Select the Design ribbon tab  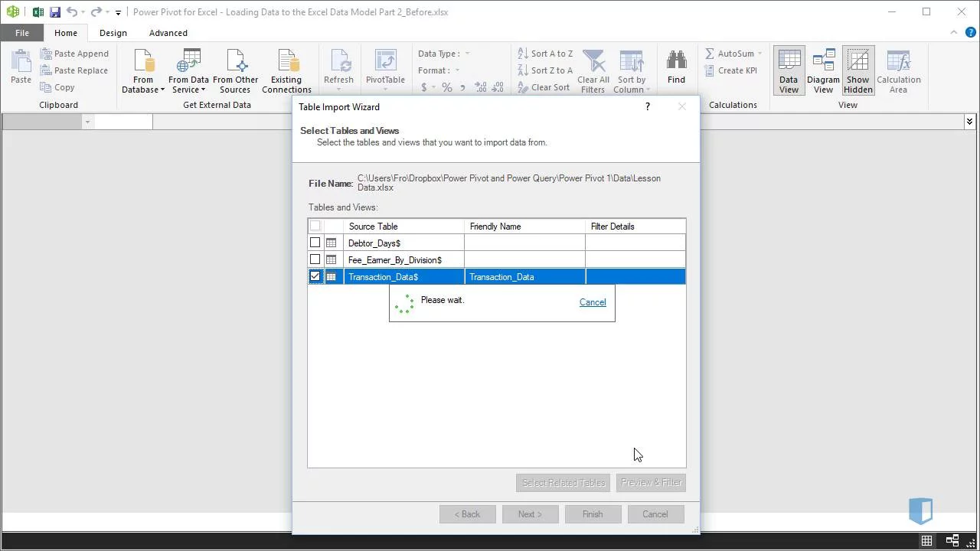click(x=113, y=33)
